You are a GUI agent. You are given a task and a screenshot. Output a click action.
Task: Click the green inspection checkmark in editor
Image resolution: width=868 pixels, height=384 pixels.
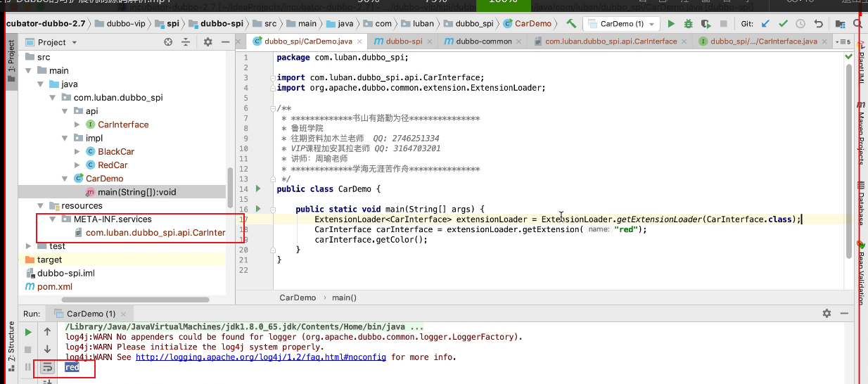point(848,57)
